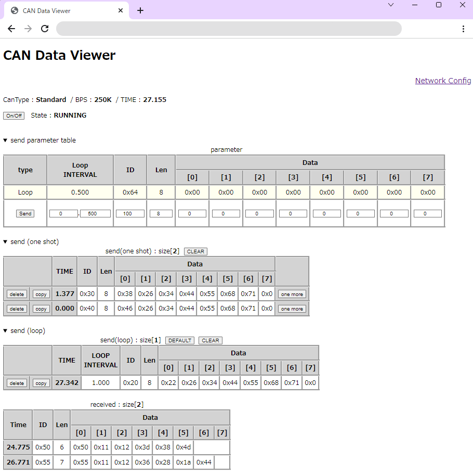This screenshot has height=476, width=473.
Task: Click the Data [1] input field in parameter row
Action: (x=226, y=214)
